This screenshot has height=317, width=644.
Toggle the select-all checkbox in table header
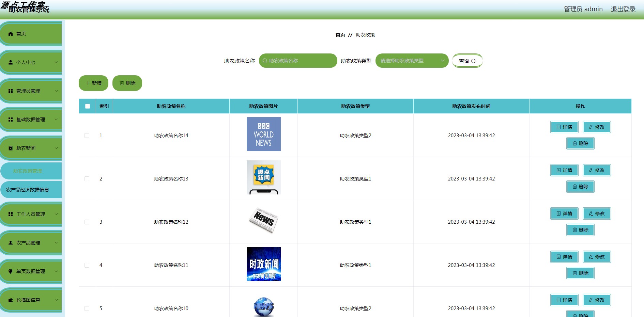87,106
